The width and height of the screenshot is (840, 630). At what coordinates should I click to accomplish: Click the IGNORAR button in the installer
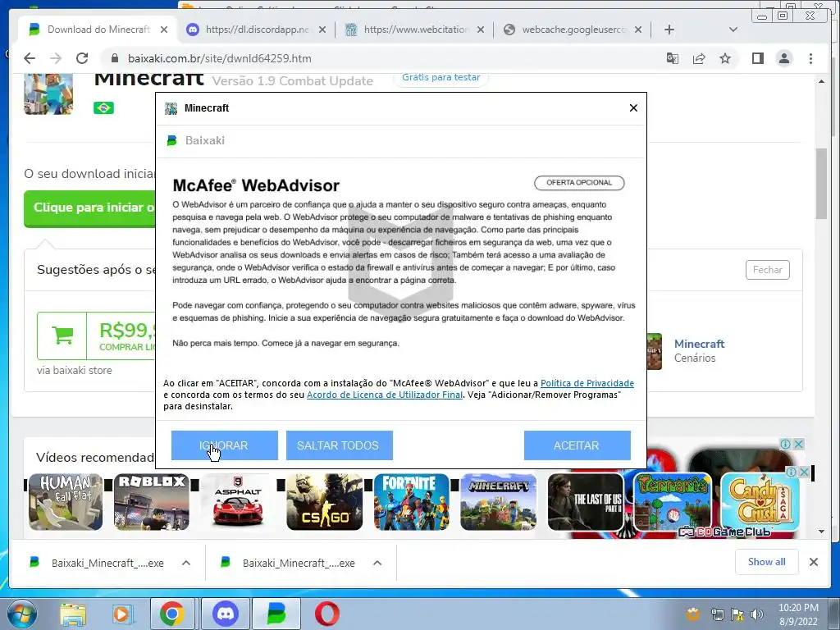pyautogui.click(x=225, y=445)
